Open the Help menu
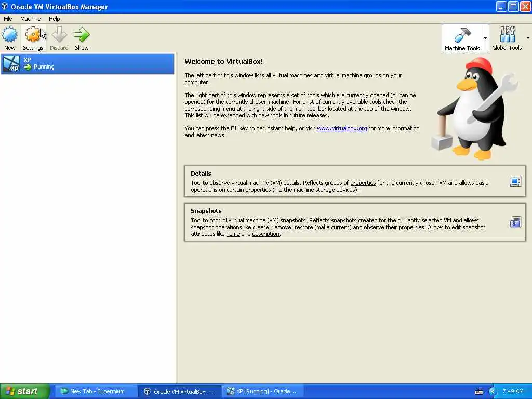Image resolution: width=532 pixels, height=399 pixels. click(x=54, y=19)
